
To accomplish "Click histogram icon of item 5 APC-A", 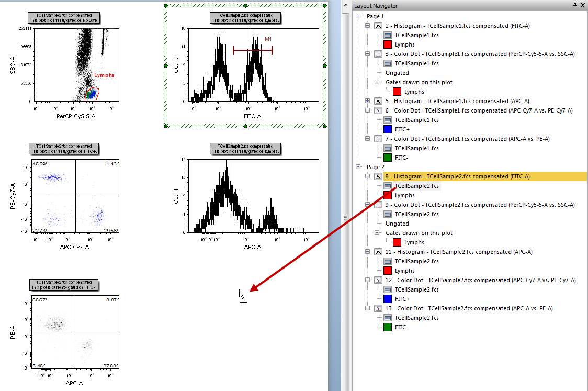I will click(x=378, y=101).
